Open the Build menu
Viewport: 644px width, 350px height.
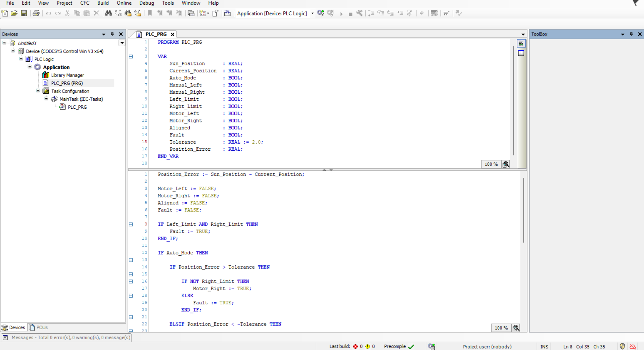(x=103, y=3)
